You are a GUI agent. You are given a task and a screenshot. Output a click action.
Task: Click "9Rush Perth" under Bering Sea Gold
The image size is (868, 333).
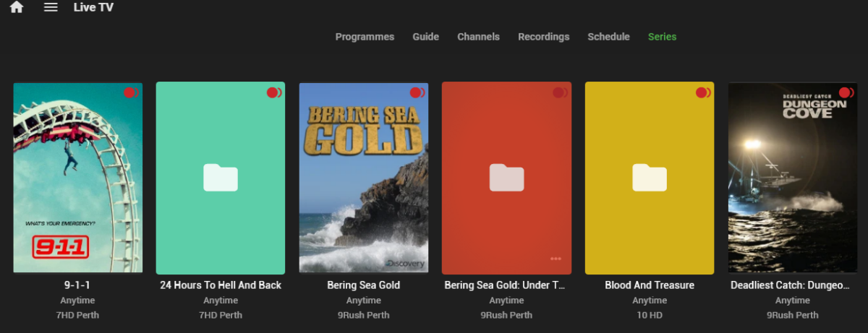pyautogui.click(x=363, y=315)
